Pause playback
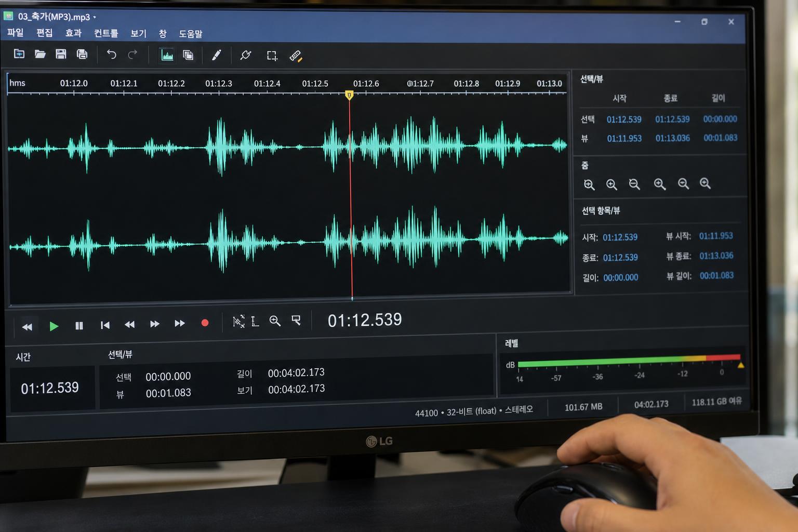The height and width of the screenshot is (532, 798). [x=79, y=326]
